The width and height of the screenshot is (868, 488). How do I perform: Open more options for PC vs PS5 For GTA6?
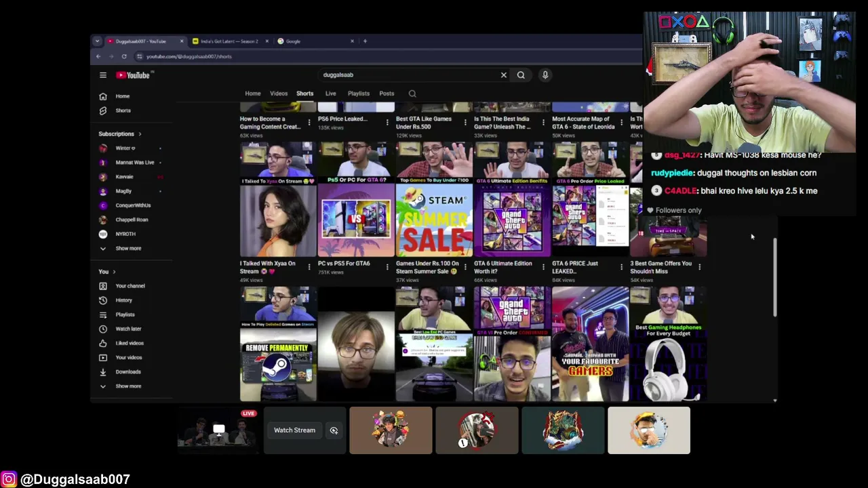(x=387, y=267)
